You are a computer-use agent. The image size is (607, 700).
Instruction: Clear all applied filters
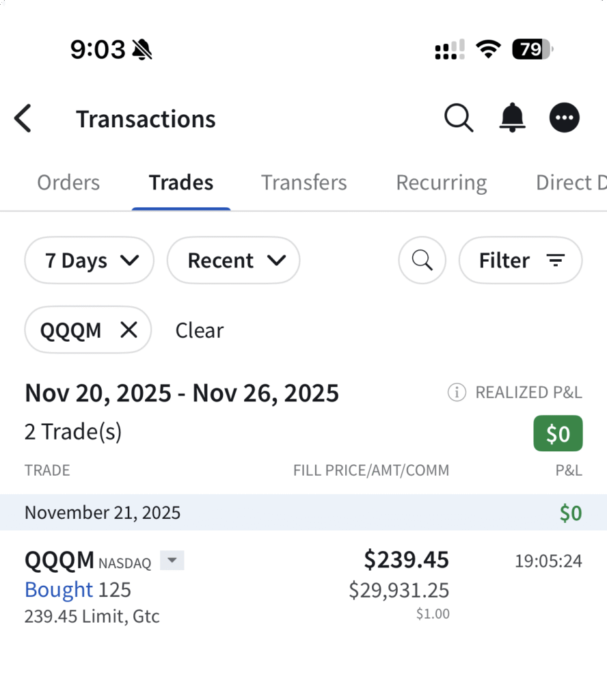tap(200, 330)
